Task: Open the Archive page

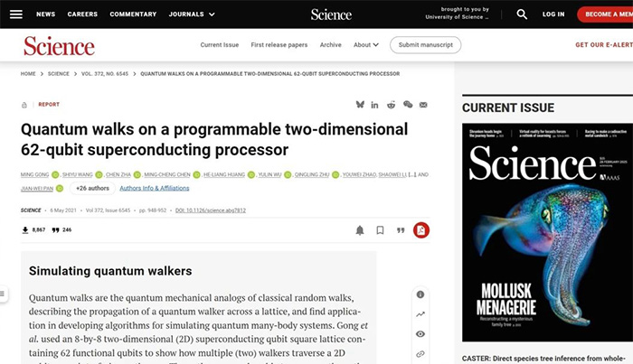Action: pyautogui.click(x=330, y=45)
